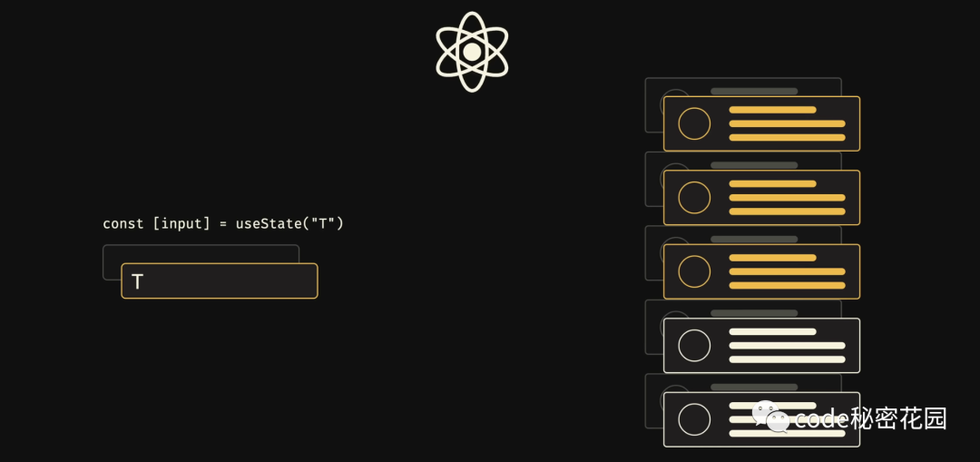Open the "code秘密花园" watermark text
980x462 pixels.
point(870,418)
